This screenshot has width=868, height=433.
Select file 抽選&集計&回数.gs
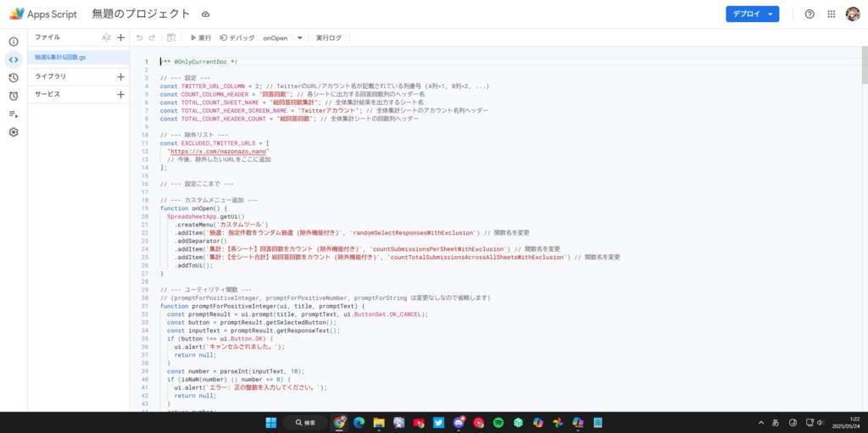[x=78, y=57]
